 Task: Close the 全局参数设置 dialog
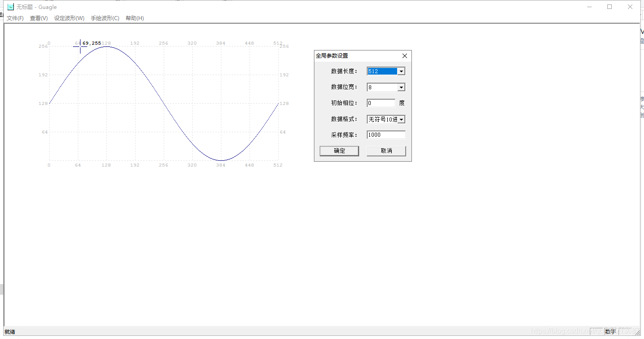[x=405, y=56]
